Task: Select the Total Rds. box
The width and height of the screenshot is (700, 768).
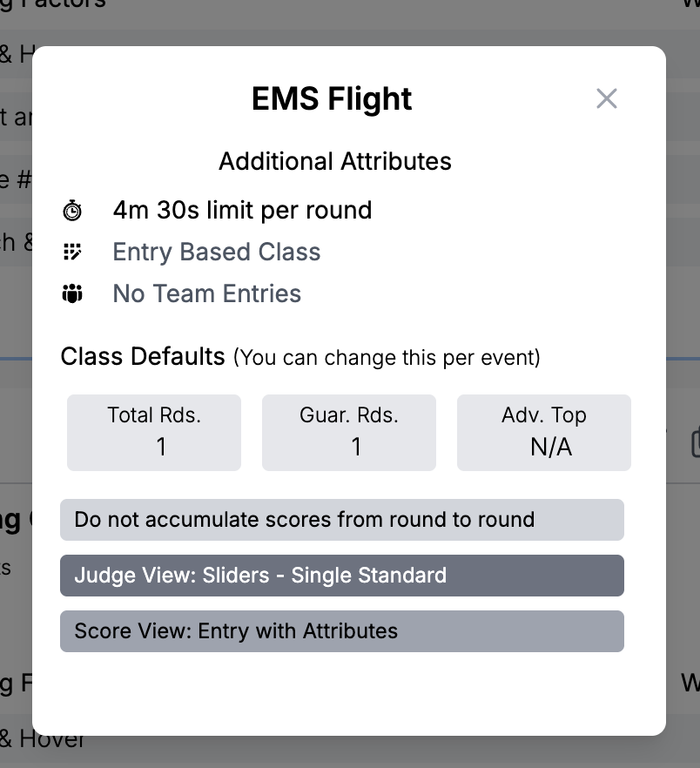Action: pos(154,433)
